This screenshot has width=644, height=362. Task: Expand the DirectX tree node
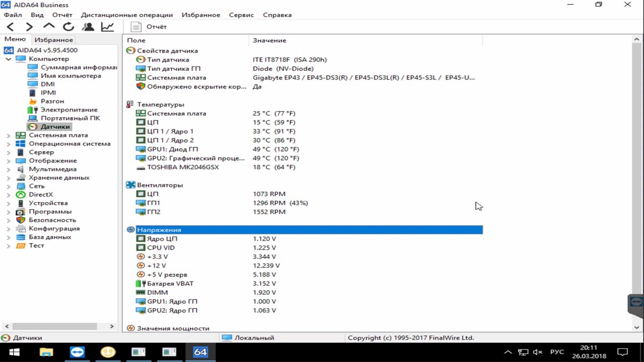click(x=8, y=195)
